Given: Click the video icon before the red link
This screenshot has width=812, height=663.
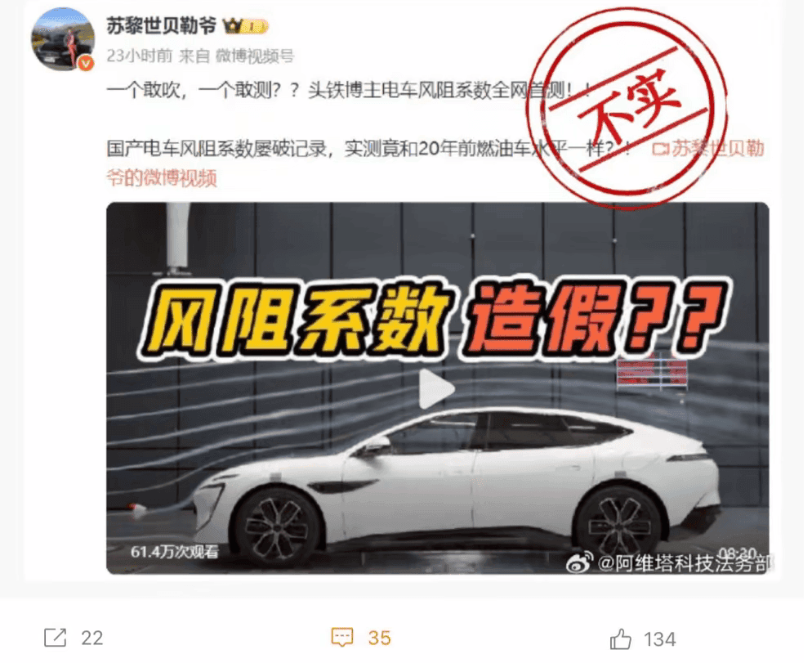Looking at the screenshot, I should [x=660, y=150].
